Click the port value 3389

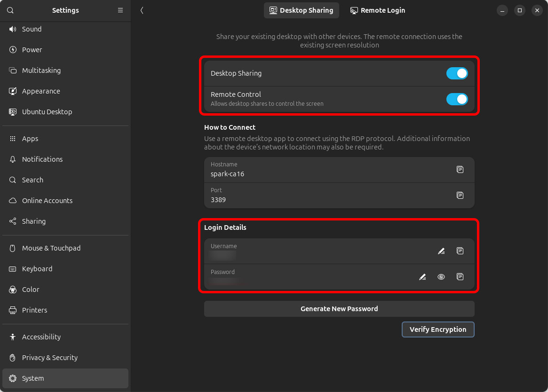[218, 200]
